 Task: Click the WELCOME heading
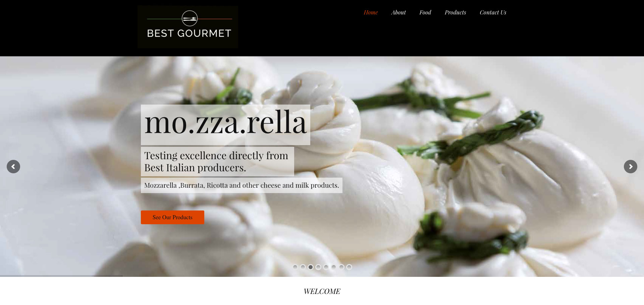click(322, 291)
